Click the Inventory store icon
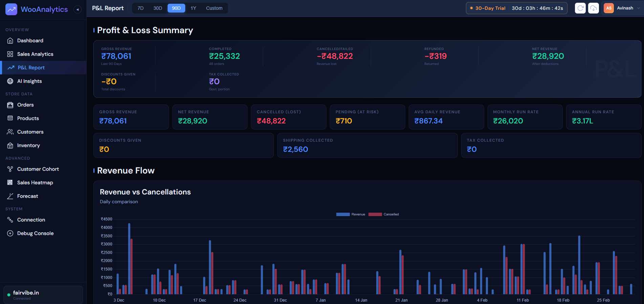The height and width of the screenshot is (304, 644). point(10,145)
